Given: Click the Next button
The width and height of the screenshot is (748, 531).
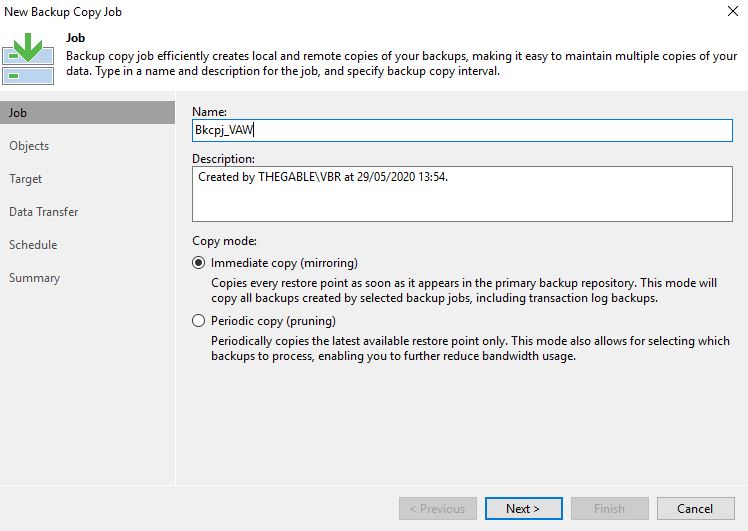Looking at the screenshot, I should (x=524, y=509).
